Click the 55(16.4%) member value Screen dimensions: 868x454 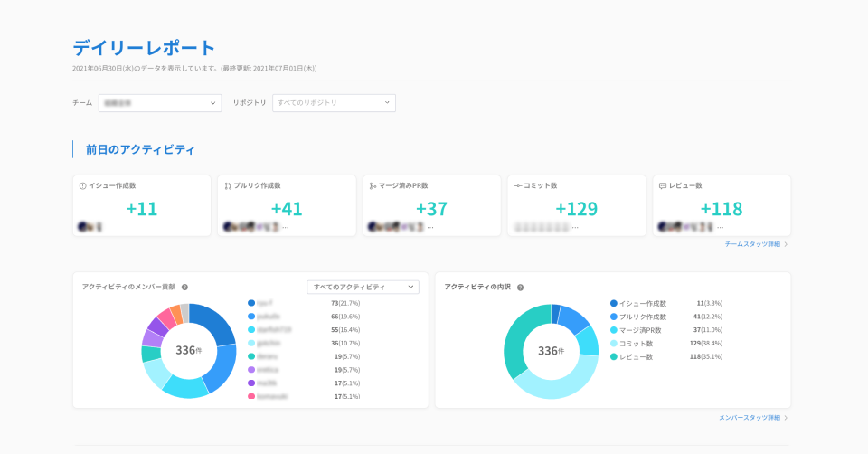[345, 330]
